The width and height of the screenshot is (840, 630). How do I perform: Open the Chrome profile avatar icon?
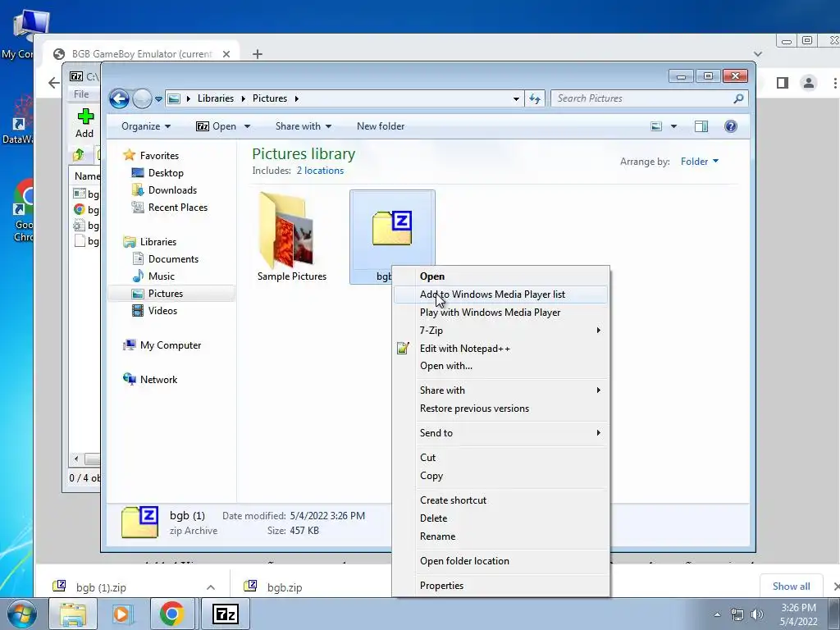(x=808, y=83)
